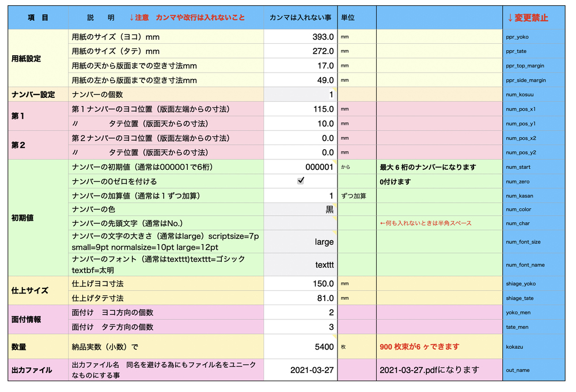576x392 pixels.
Task: Open the ナンバーの個数 dropdown showing 1
Action: (x=301, y=94)
